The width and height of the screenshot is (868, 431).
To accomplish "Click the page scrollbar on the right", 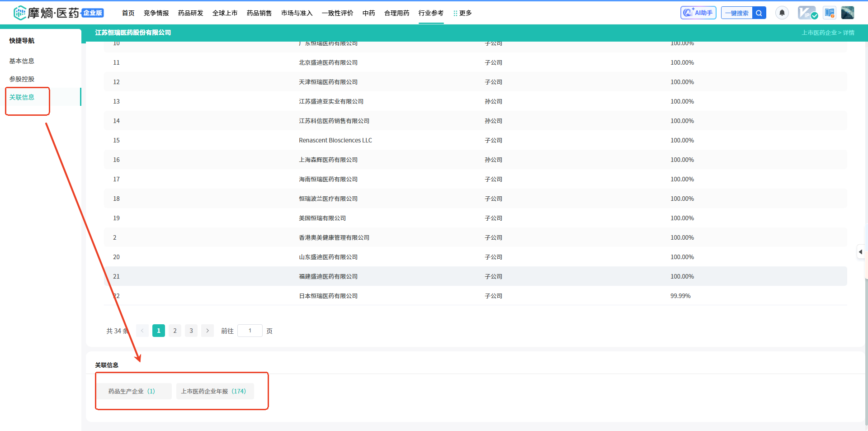I will [866, 353].
